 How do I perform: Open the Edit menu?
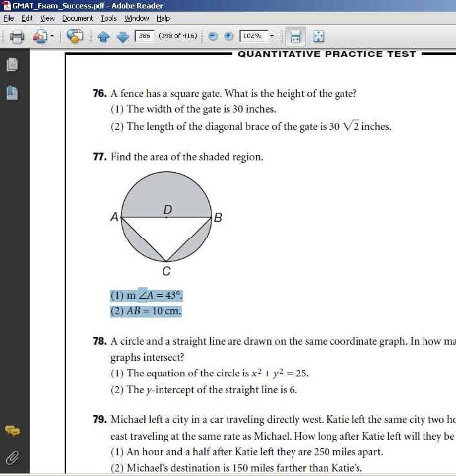[x=27, y=18]
